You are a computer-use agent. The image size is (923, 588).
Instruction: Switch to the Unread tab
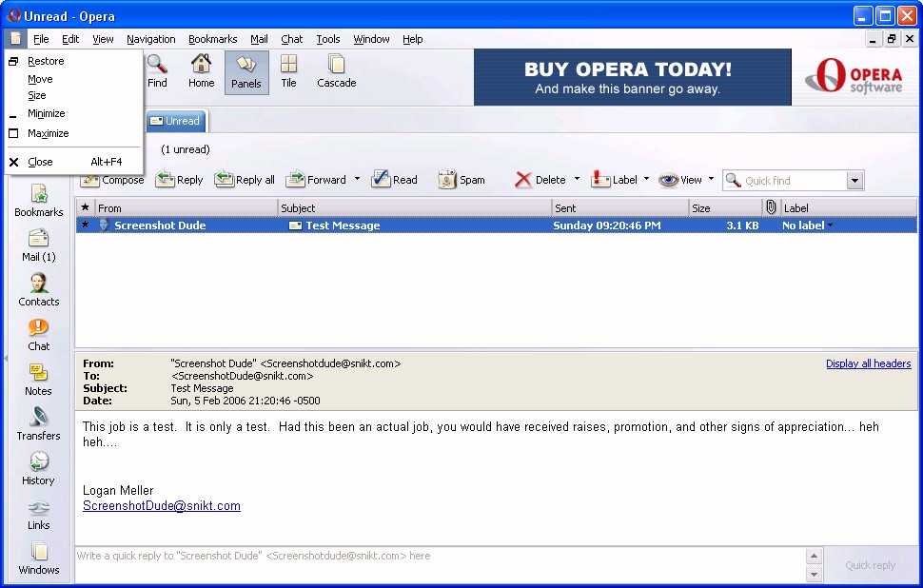[175, 121]
